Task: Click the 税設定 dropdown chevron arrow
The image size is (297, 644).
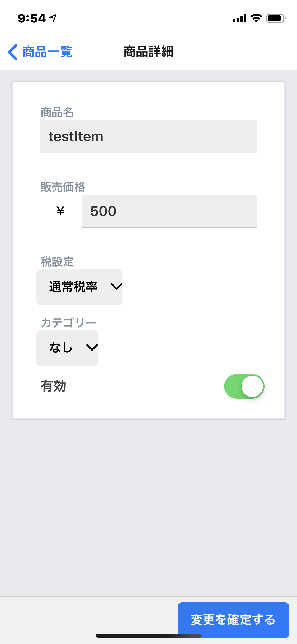Action: pyautogui.click(x=116, y=287)
